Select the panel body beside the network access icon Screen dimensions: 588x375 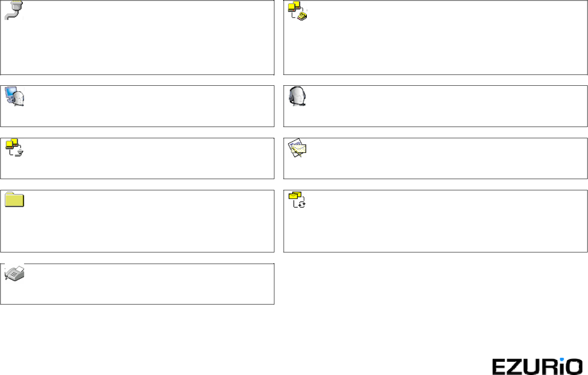[137, 158]
